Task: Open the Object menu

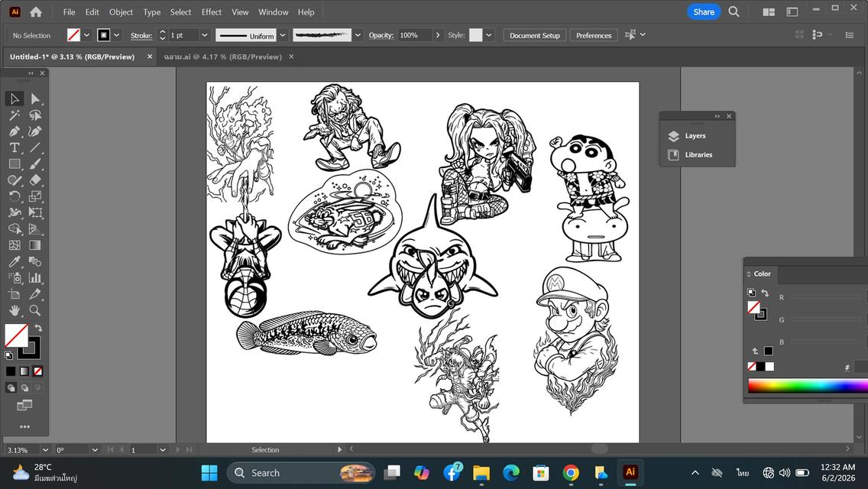Action: 121,11
